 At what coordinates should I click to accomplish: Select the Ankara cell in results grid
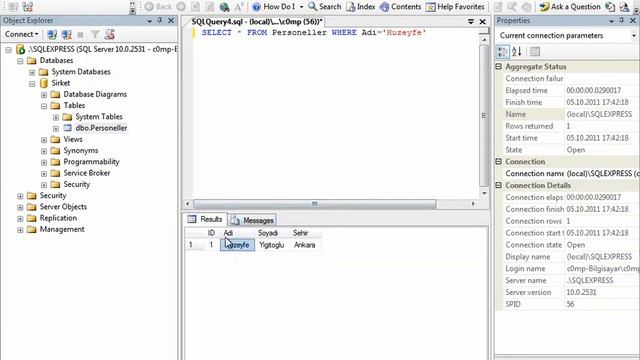304,245
